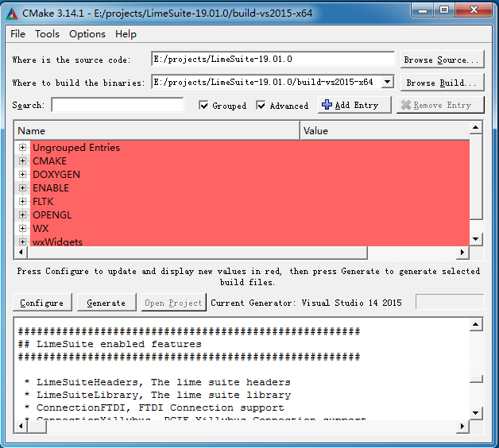
Task: Expand the WX group
Action: [22, 229]
